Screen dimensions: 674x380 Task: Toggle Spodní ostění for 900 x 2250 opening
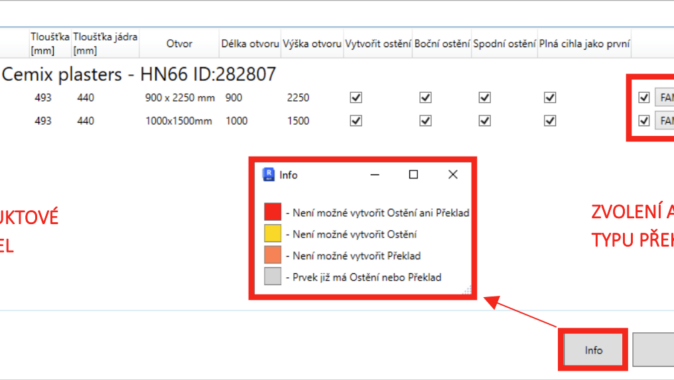(x=485, y=98)
